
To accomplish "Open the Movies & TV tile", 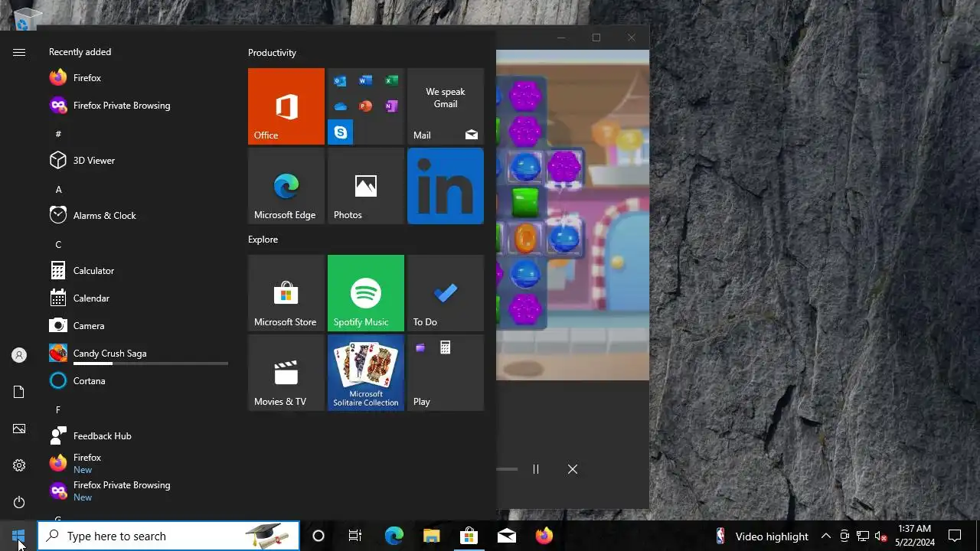I will pos(286,373).
